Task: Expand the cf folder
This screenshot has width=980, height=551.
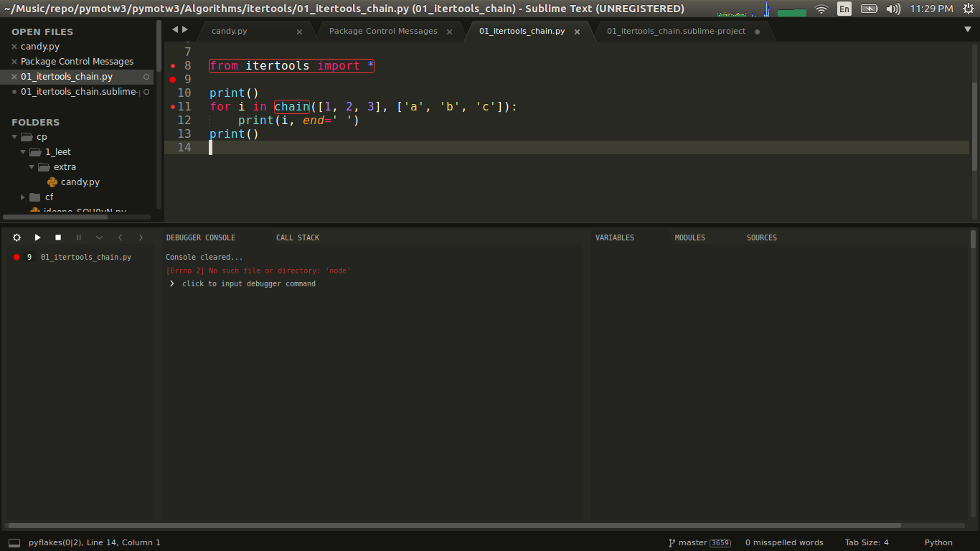Action: (22, 197)
